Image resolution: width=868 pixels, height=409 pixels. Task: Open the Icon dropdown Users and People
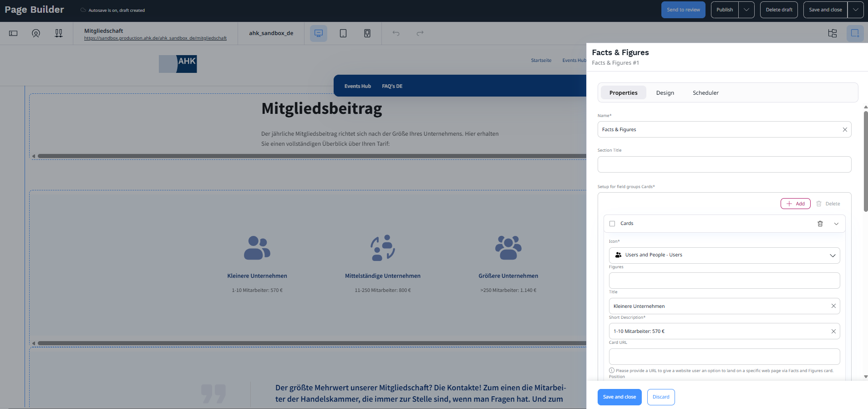(725, 256)
